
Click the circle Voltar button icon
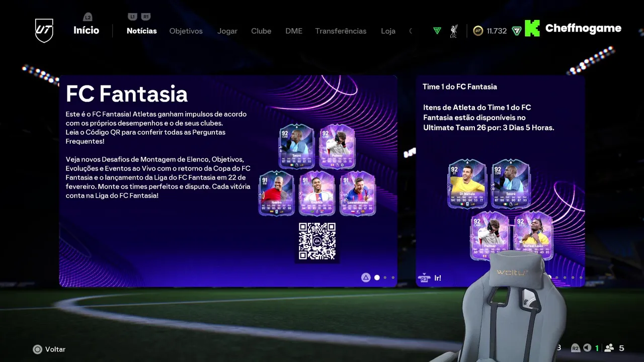point(37,349)
